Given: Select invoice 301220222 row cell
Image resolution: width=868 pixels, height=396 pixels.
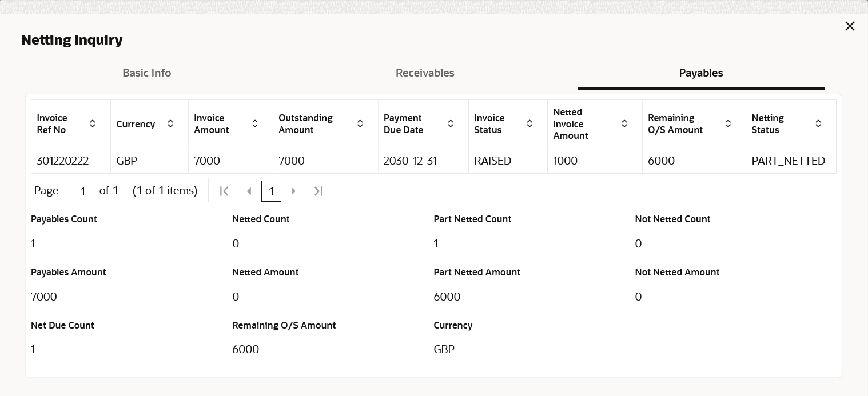Looking at the screenshot, I should pyautogui.click(x=63, y=161).
